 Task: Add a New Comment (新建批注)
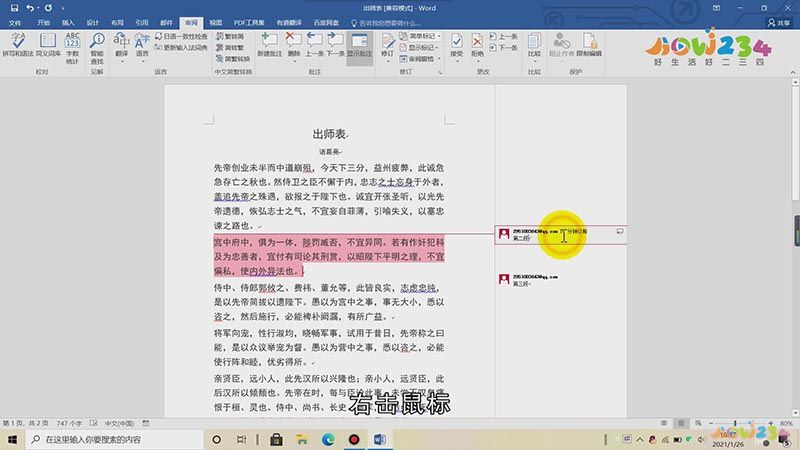click(x=269, y=44)
